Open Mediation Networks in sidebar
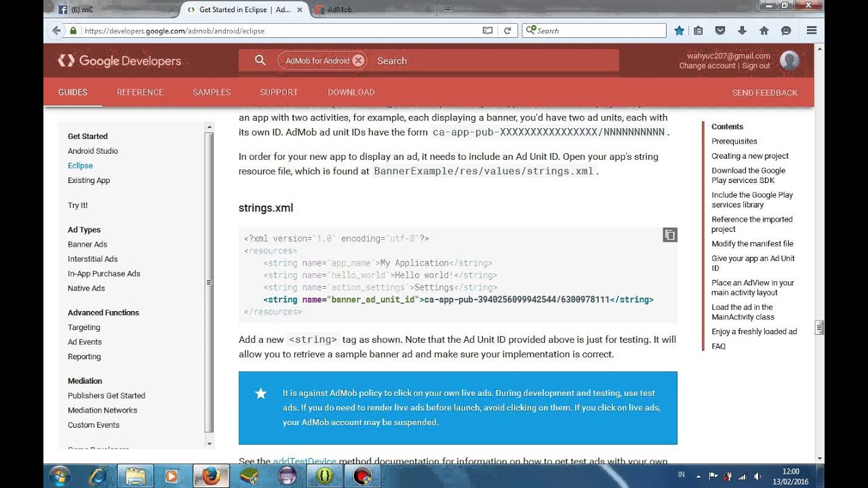 pos(102,410)
